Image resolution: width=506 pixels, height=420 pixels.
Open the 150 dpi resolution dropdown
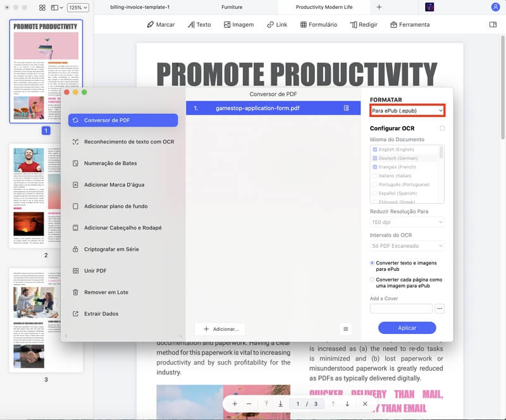tap(407, 223)
